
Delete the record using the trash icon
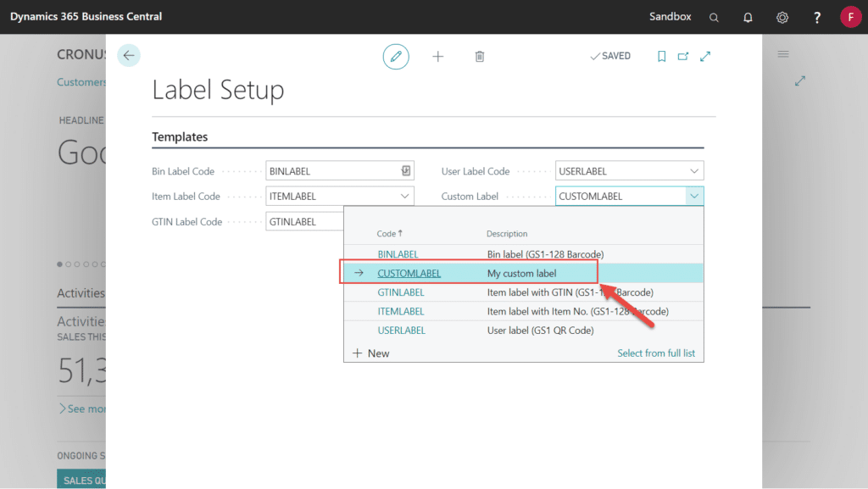coord(480,56)
